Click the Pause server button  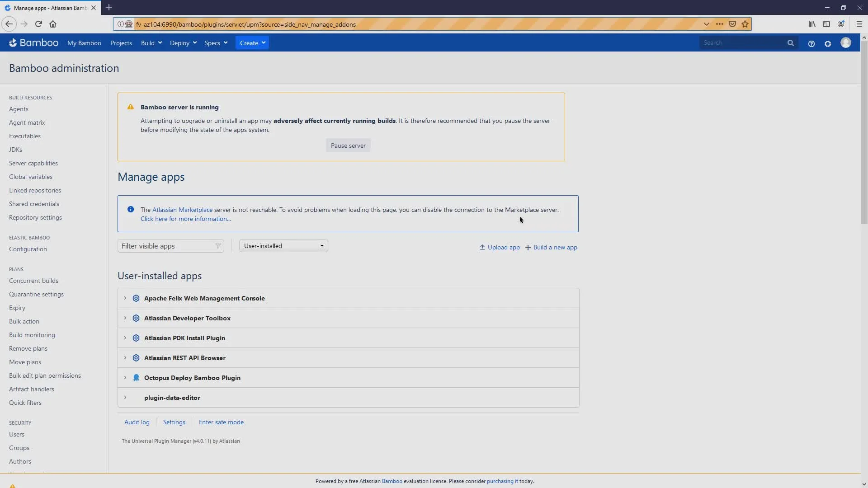[x=348, y=145]
